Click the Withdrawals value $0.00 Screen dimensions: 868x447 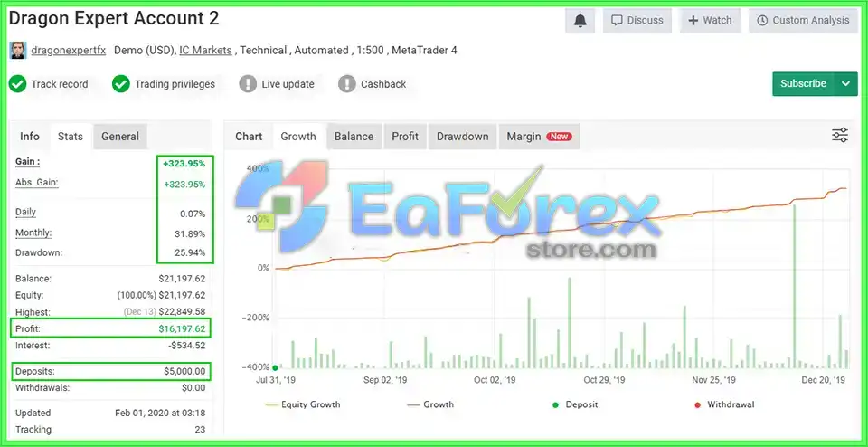point(193,388)
